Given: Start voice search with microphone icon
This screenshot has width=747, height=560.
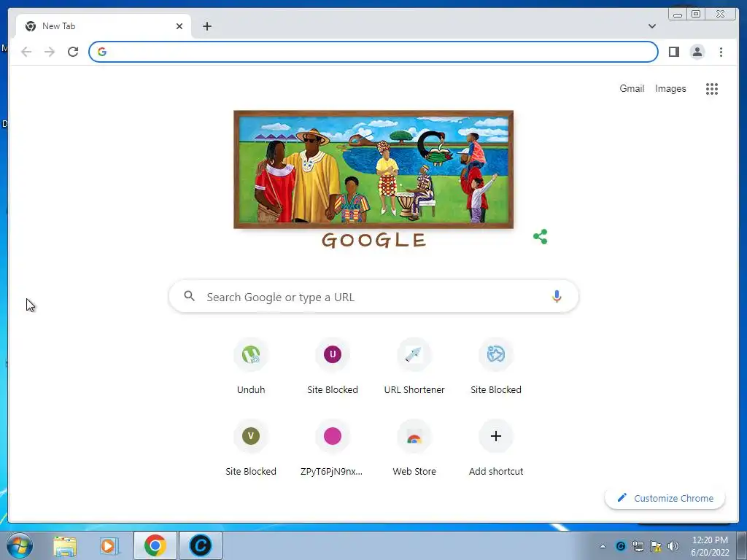Looking at the screenshot, I should tap(557, 296).
